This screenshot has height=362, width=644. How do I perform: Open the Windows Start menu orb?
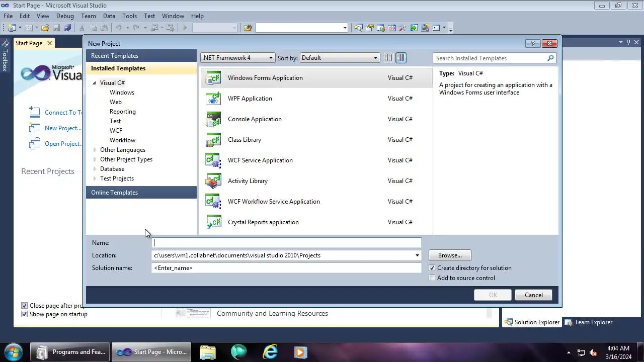coord(13,351)
